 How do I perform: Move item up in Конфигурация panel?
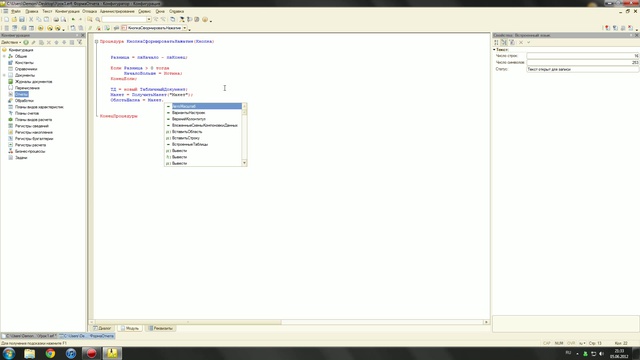(56, 42)
